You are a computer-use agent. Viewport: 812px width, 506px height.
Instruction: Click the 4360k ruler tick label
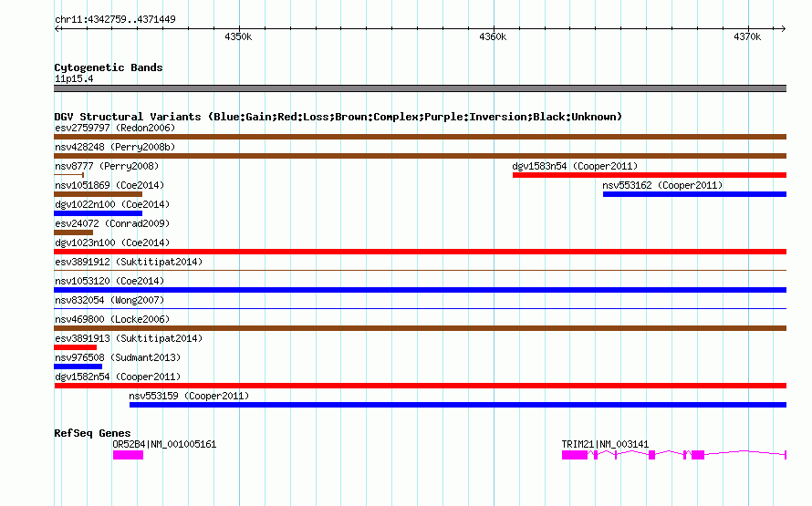493,36
